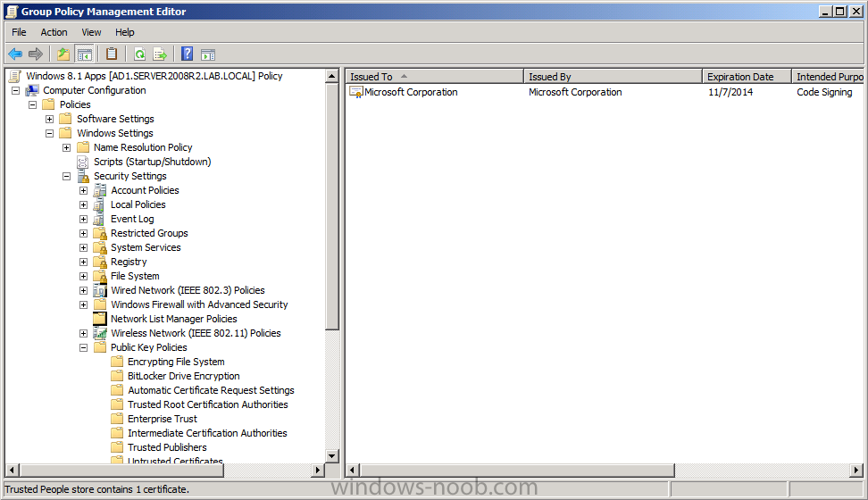Screen dimensions: 868x500
Task: Click the Paste clipboard toolbar icon
Action: point(112,54)
